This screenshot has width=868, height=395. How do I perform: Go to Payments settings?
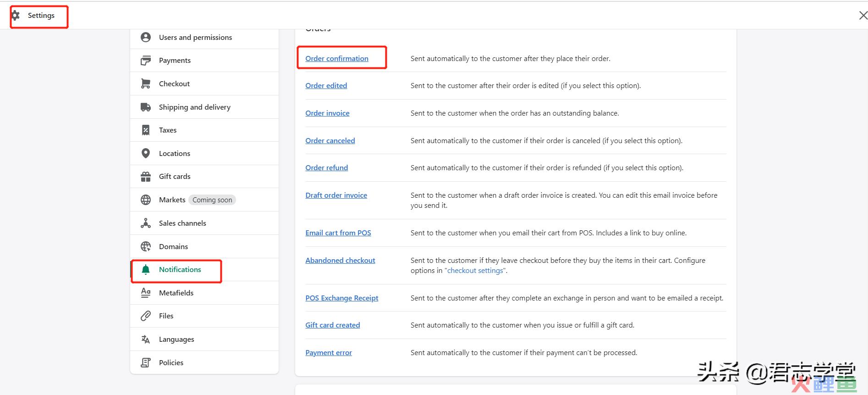click(x=204, y=60)
